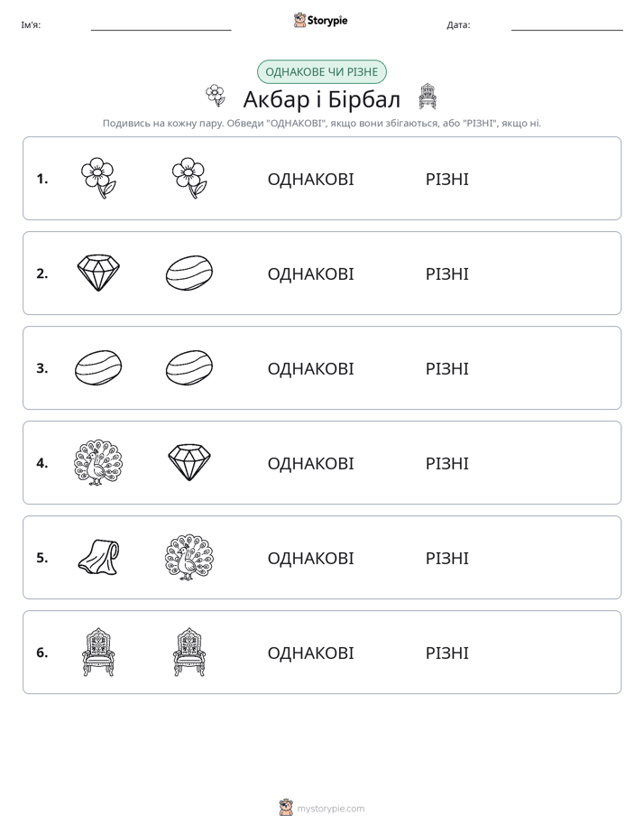Select РІЗНІ for row 5
644x834 pixels.
[x=446, y=558]
